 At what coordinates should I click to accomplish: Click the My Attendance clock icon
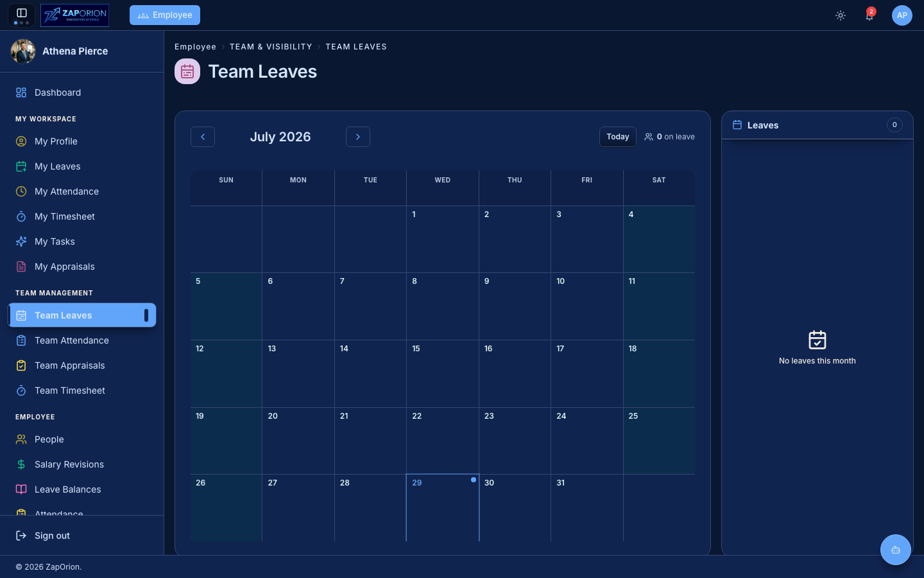[21, 191]
